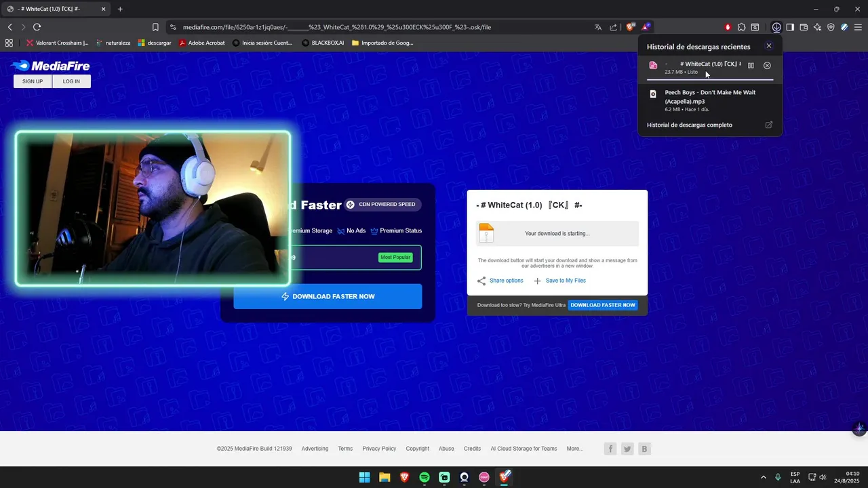Open the browser hamburger main menu

coord(858,27)
